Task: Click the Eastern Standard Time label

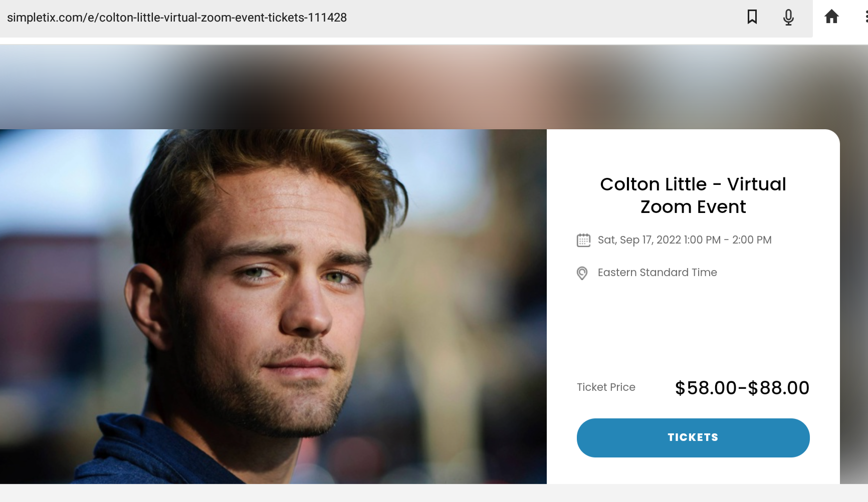Action: (x=657, y=273)
